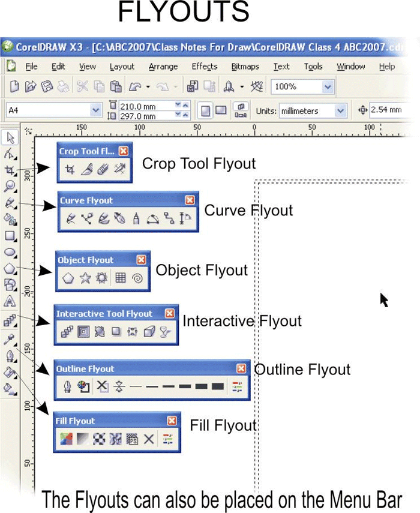Click the nudge offset 2.54 mm field

point(389,110)
